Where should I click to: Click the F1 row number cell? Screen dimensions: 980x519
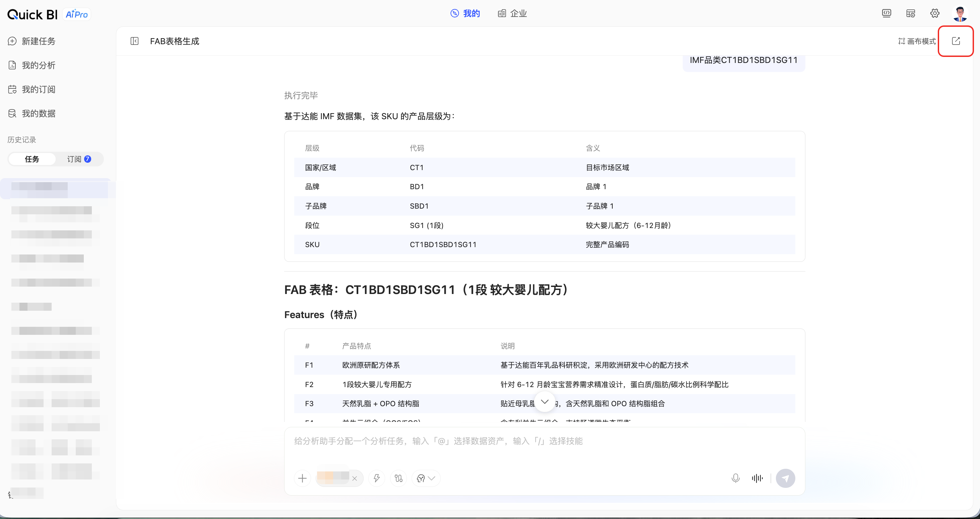click(x=309, y=365)
